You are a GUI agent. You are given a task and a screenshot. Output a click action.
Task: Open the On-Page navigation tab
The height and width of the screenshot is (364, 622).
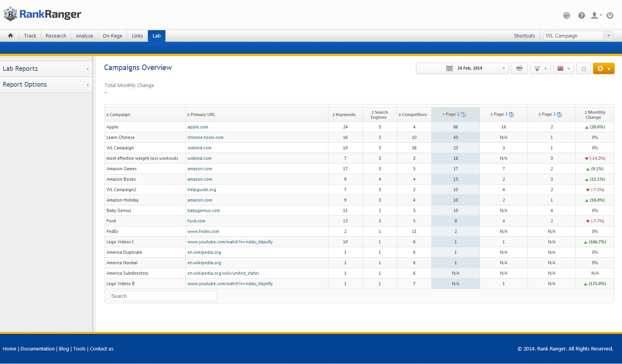pyautogui.click(x=112, y=36)
